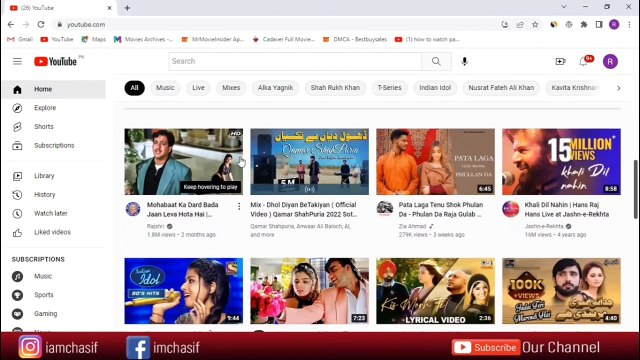Open Watch later in the sidebar
Viewport: 640px width, 360px height.
click(54, 213)
